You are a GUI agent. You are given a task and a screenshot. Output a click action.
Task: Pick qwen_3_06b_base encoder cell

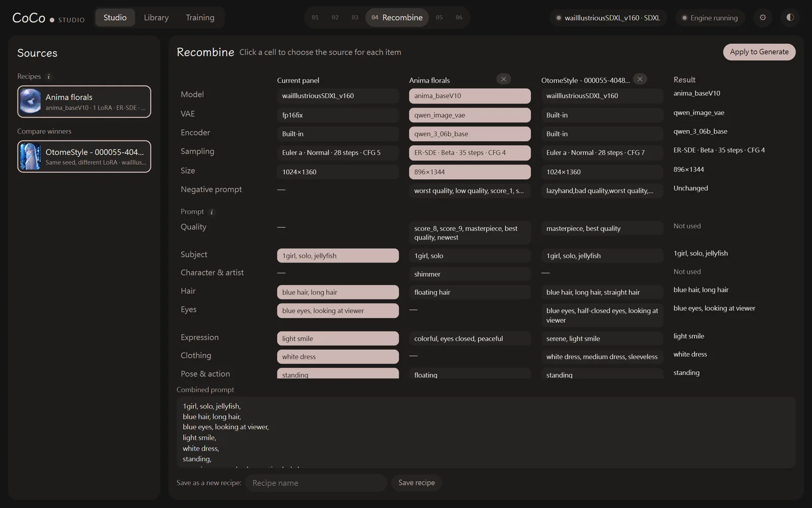pyautogui.click(x=470, y=134)
